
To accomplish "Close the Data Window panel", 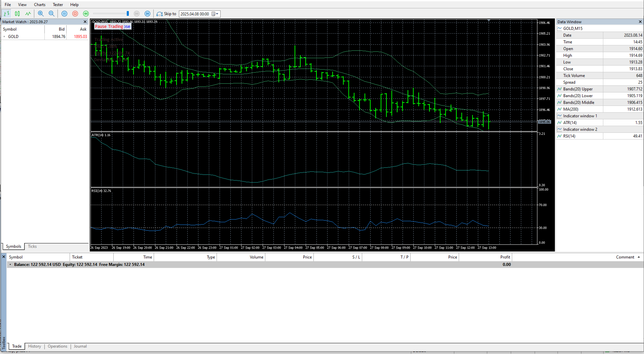I will pos(640,22).
